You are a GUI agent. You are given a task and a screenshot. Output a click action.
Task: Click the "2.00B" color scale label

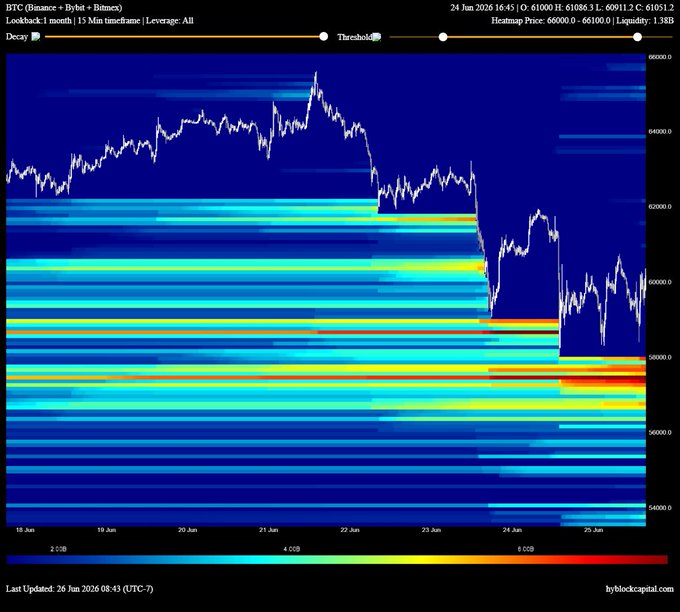[59, 549]
